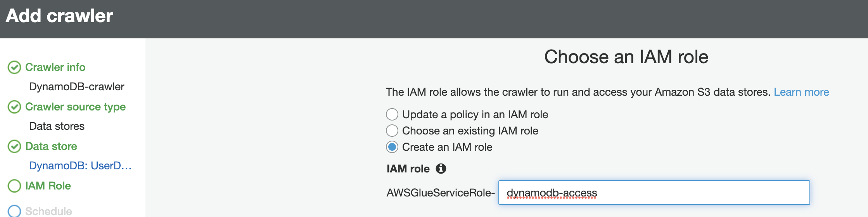The width and height of the screenshot is (868, 217).
Task: Click the Data stores entry in the sidebar
Action: pos(57,126)
